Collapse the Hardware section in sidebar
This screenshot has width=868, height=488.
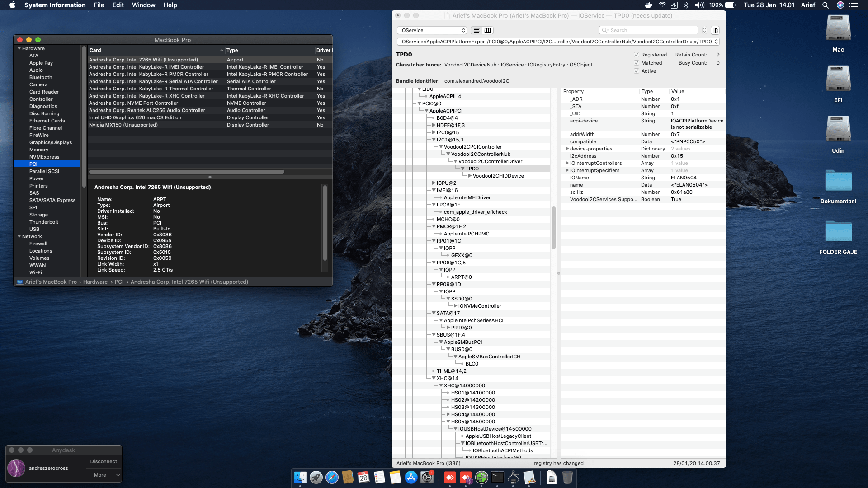[19, 48]
